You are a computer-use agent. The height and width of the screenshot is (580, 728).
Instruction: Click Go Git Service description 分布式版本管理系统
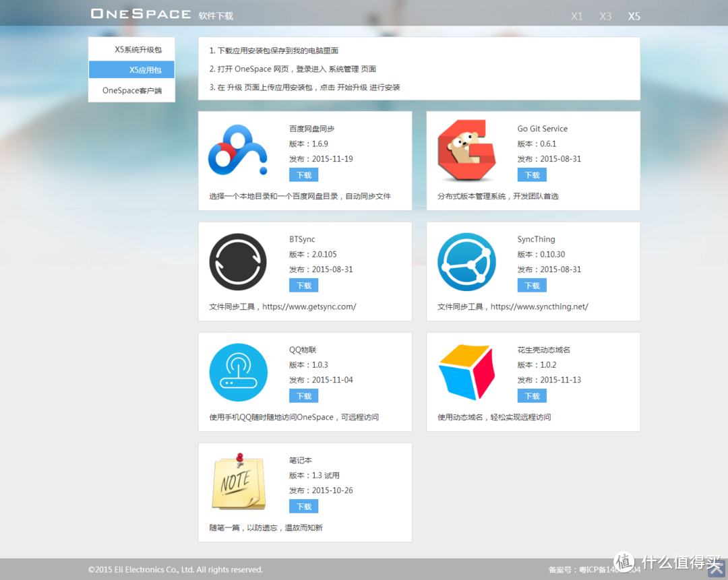click(497, 196)
